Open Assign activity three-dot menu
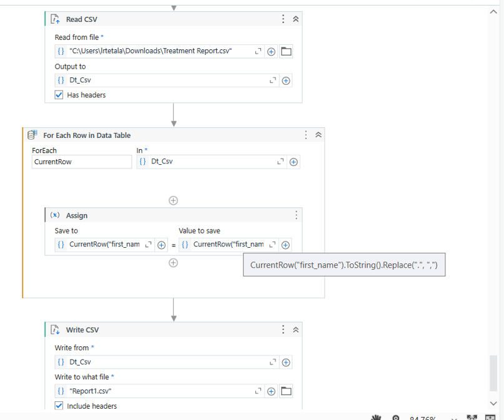Screen dimensions: 504x420 click(296, 215)
